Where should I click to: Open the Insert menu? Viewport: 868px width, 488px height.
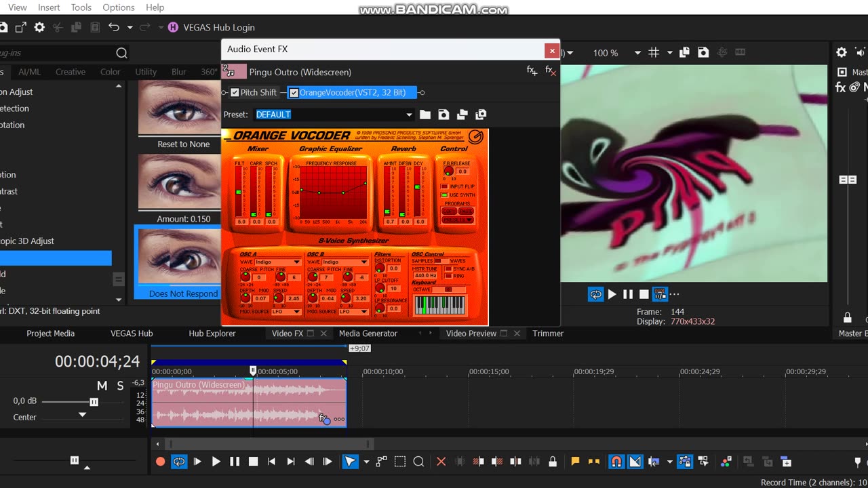pyautogui.click(x=49, y=7)
